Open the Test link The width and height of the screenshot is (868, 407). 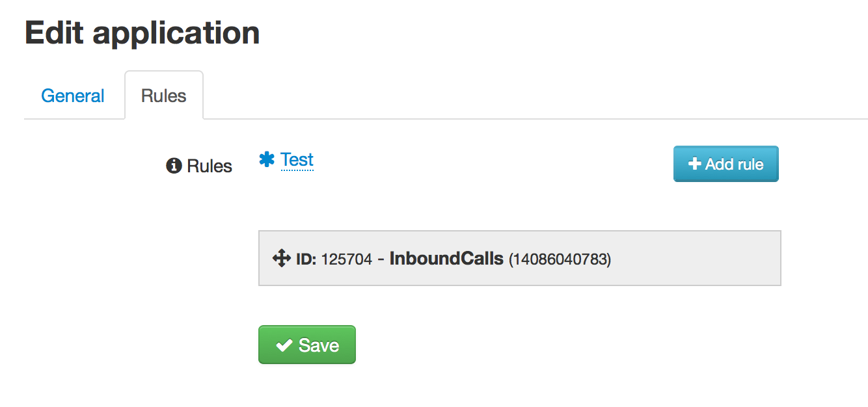point(297,160)
